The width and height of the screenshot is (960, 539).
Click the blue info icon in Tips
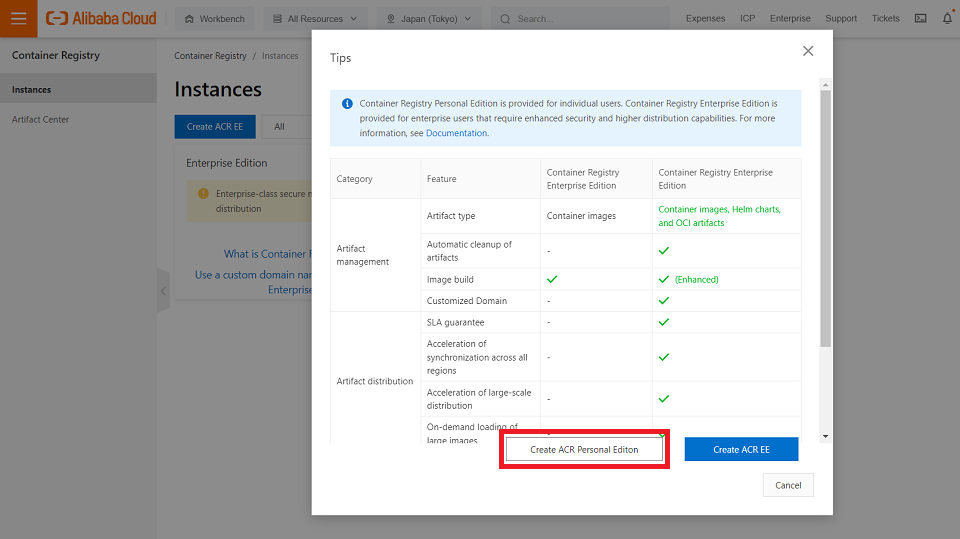point(347,103)
